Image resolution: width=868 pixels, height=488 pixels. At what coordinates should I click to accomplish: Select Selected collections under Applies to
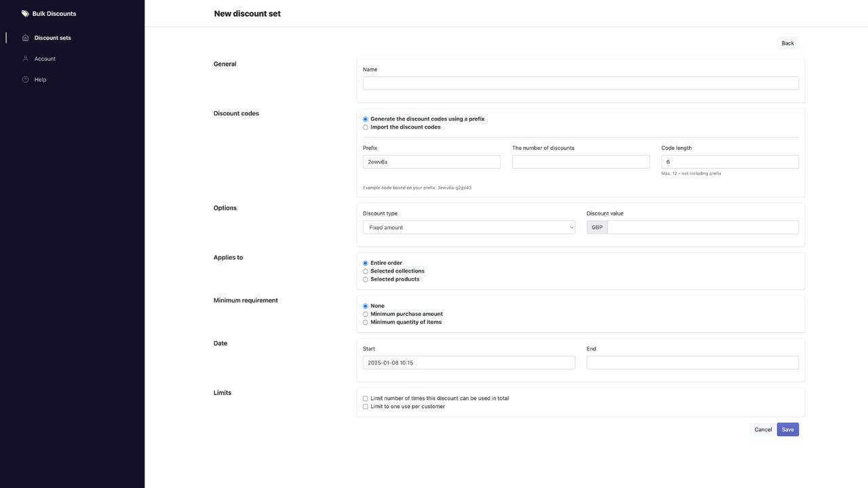pos(365,270)
